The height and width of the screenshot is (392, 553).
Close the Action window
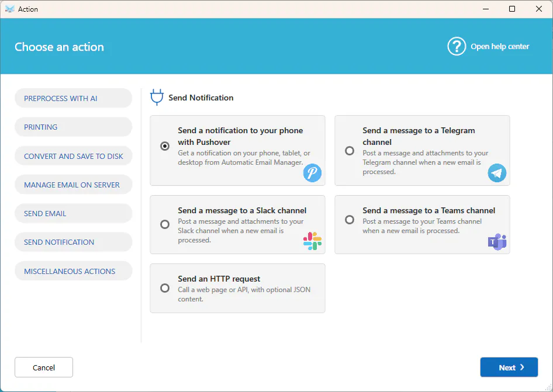tap(539, 9)
